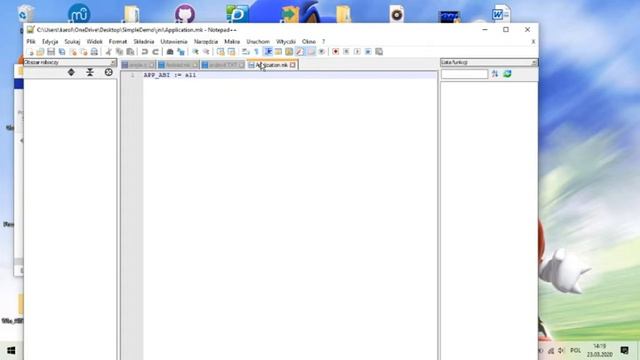
Task: Click the Save All toolbar icon
Action: 62,52
